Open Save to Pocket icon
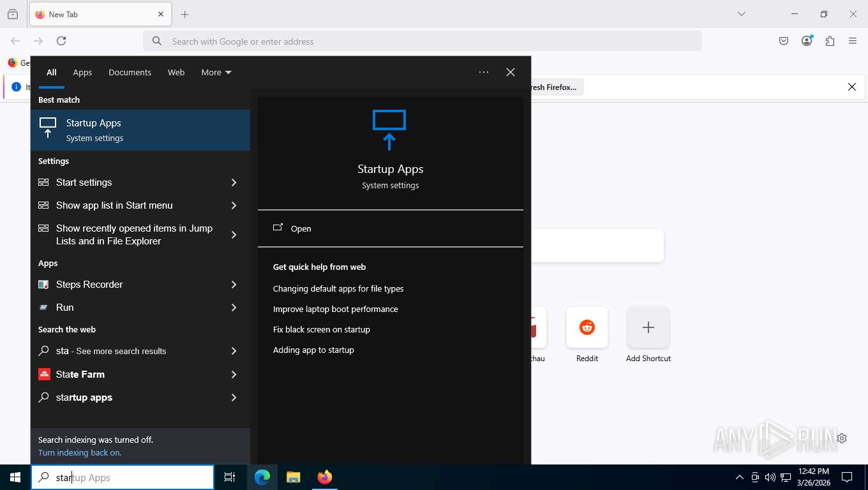The height and width of the screenshot is (490, 868). click(784, 41)
